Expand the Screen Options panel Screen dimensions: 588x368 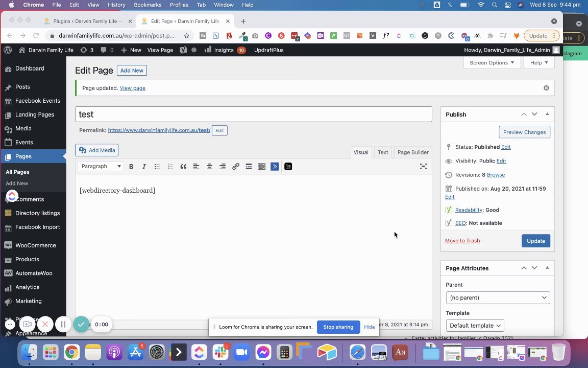pos(492,63)
